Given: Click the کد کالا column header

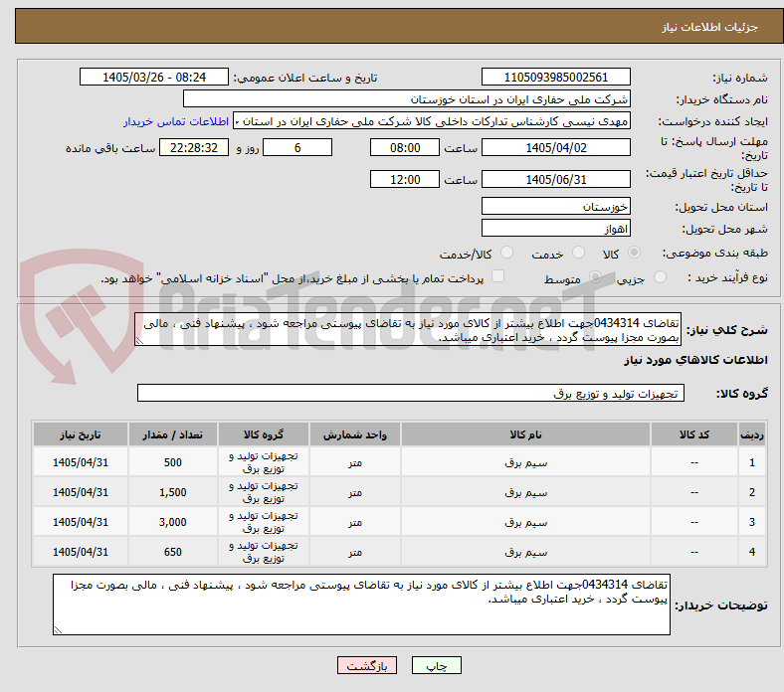Looking at the screenshot, I should click(694, 434).
